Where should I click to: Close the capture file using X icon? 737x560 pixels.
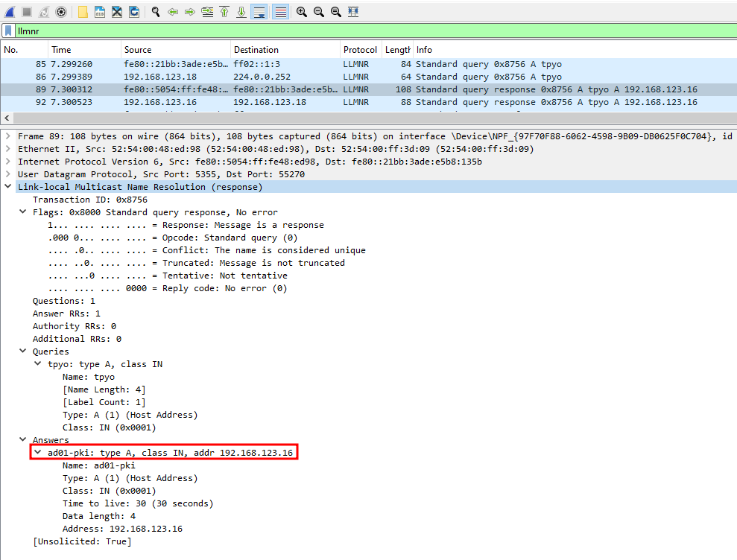tap(117, 12)
